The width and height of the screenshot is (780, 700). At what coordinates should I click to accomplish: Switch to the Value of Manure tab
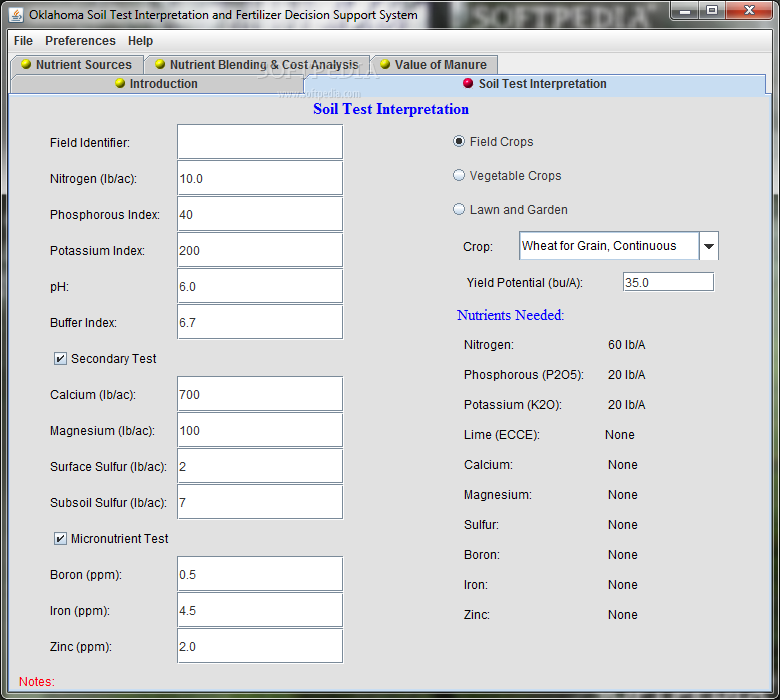pyautogui.click(x=434, y=65)
